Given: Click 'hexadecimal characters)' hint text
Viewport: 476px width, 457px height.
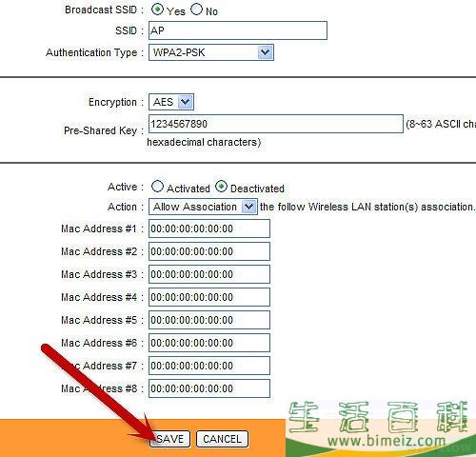Looking at the screenshot, I should click(204, 142).
